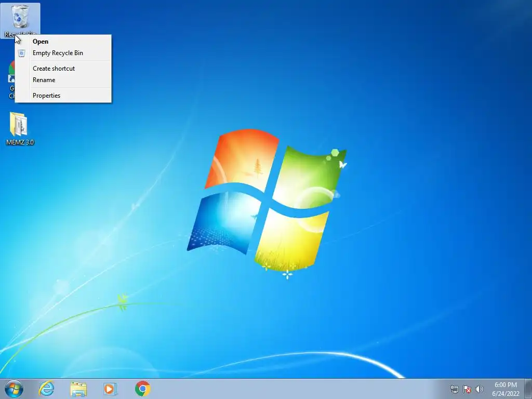Launch Windows Media Player from taskbar
Image resolution: width=532 pixels, height=399 pixels.
pos(110,389)
